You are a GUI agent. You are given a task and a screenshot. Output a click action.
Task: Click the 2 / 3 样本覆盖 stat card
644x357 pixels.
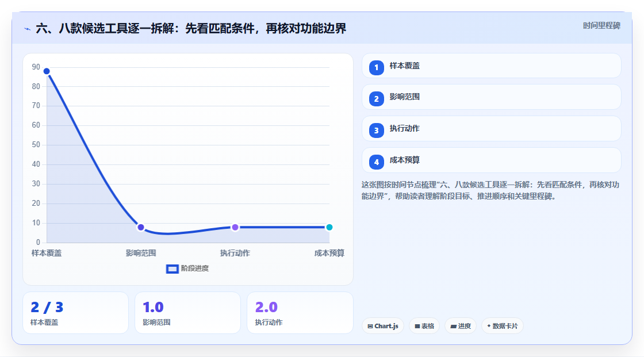[x=75, y=313]
